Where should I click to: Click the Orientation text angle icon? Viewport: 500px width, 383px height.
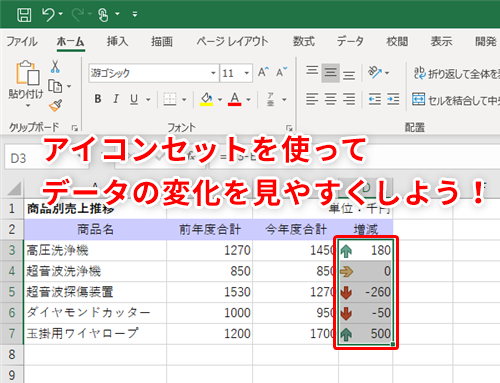coord(375,72)
